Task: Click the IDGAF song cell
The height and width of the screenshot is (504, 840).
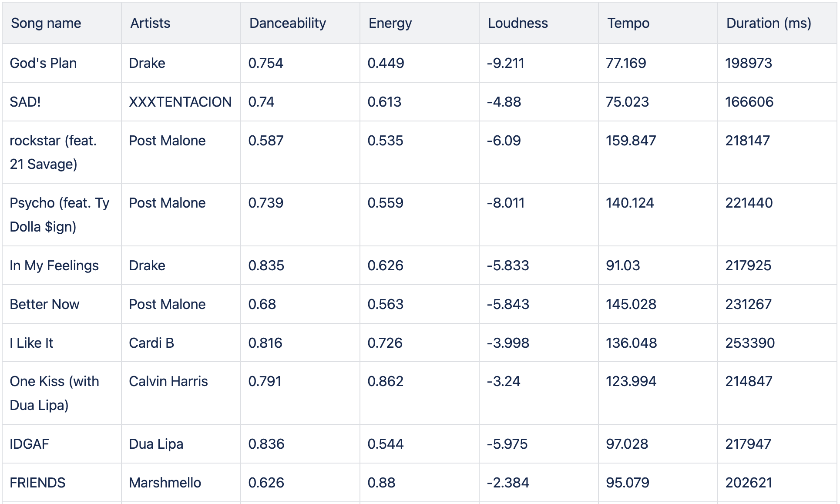Action: click(x=29, y=444)
